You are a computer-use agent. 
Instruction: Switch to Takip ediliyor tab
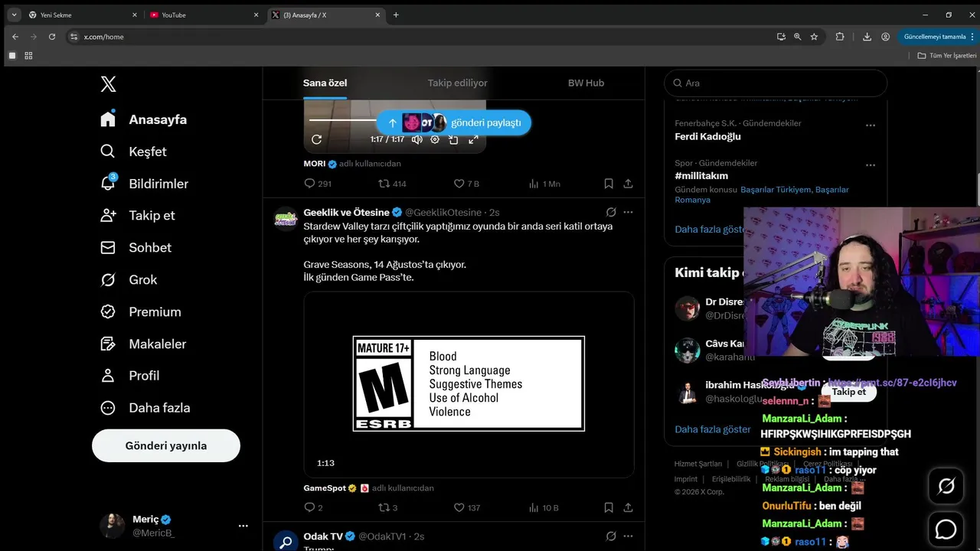click(x=457, y=83)
